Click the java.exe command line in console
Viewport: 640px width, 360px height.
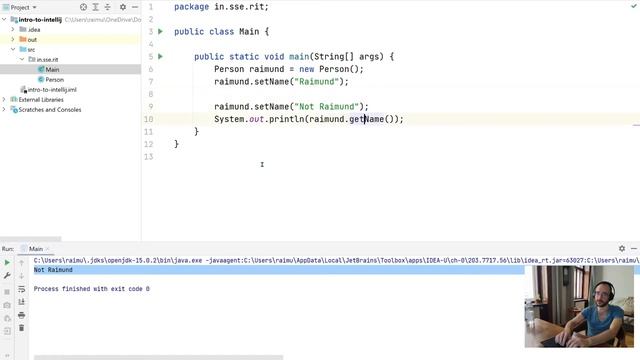tap(336, 260)
